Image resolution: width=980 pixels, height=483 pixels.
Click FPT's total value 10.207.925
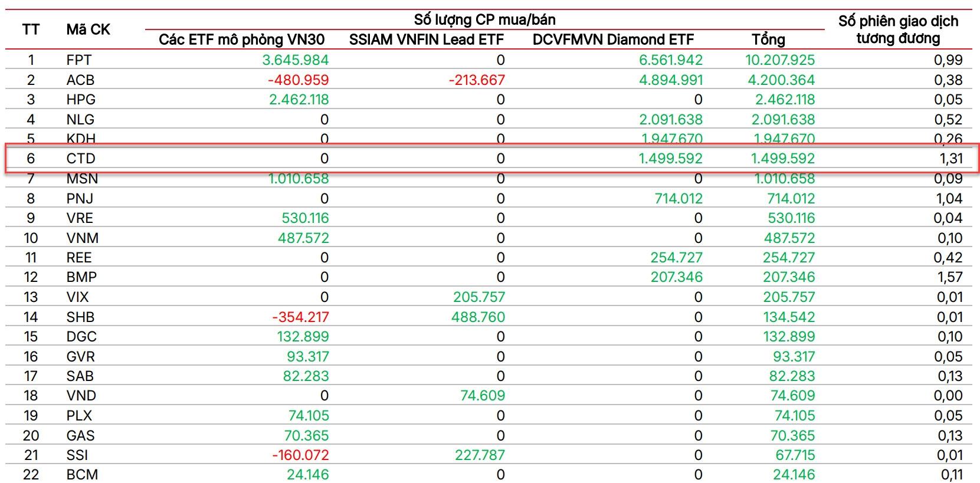coord(779,60)
